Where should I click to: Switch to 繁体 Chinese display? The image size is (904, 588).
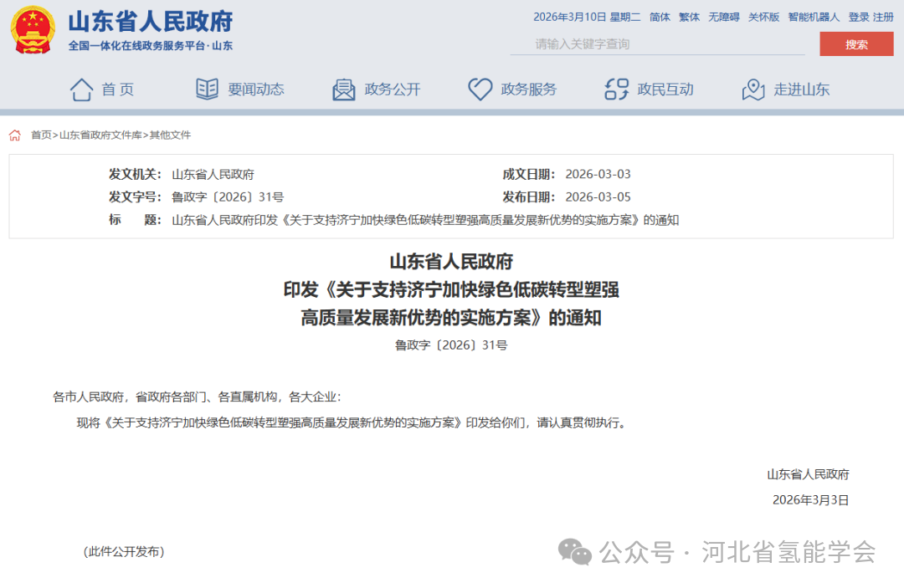coord(689,17)
